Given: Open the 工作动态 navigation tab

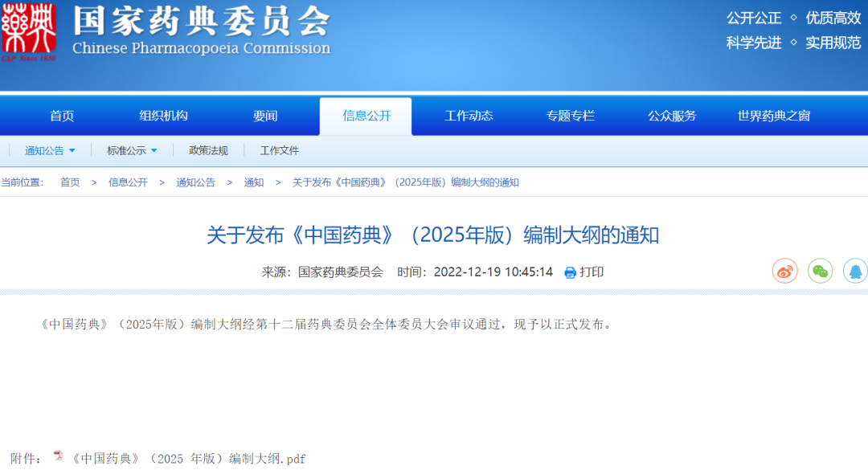Looking at the screenshot, I should (x=469, y=116).
